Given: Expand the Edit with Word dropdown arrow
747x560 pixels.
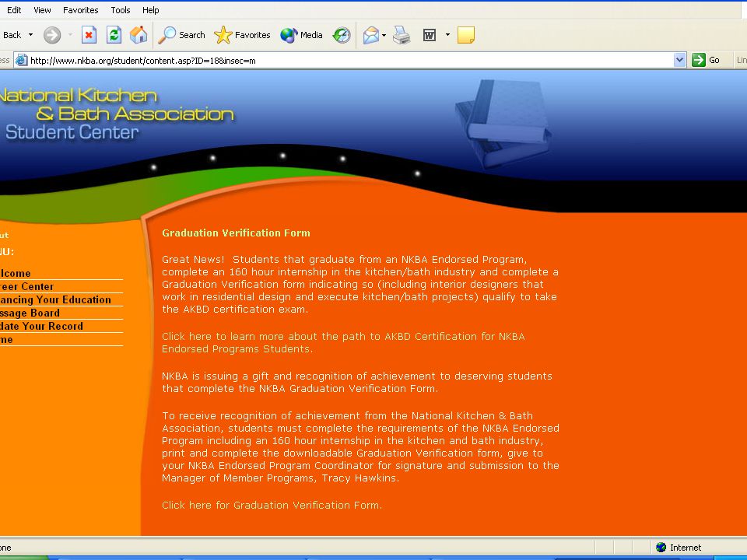Looking at the screenshot, I should coord(447,35).
